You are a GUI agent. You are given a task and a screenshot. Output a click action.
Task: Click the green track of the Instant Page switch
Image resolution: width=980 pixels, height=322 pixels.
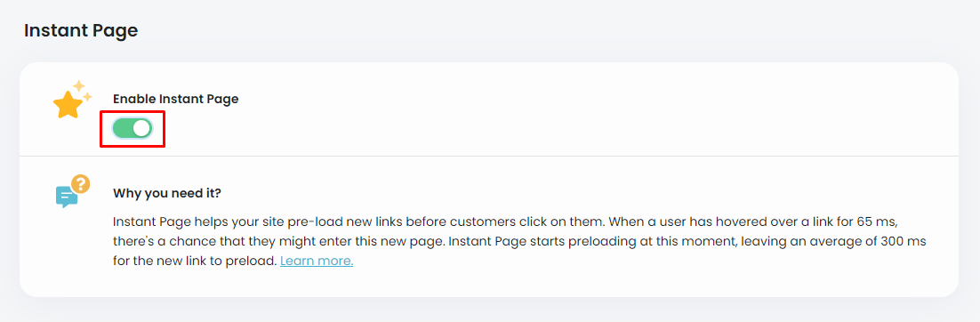(x=123, y=128)
